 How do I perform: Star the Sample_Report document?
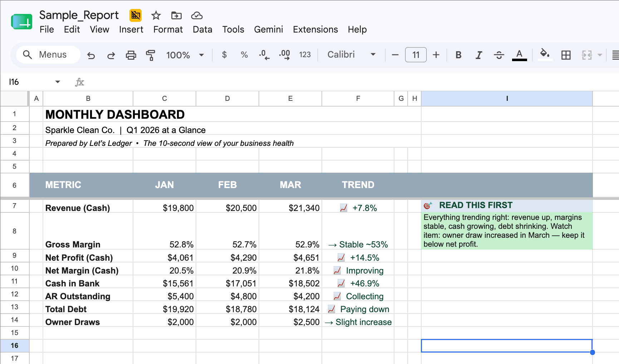[x=156, y=15]
